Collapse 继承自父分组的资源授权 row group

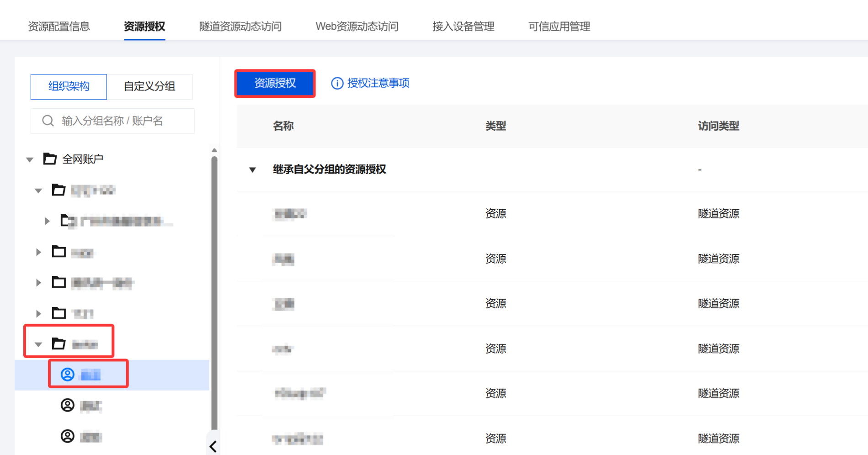point(252,170)
